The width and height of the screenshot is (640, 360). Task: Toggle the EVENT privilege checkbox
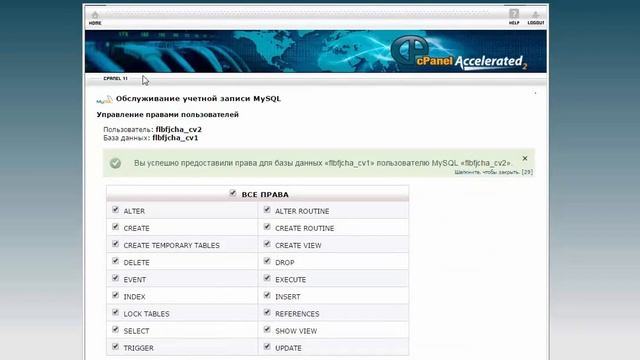coord(116,278)
